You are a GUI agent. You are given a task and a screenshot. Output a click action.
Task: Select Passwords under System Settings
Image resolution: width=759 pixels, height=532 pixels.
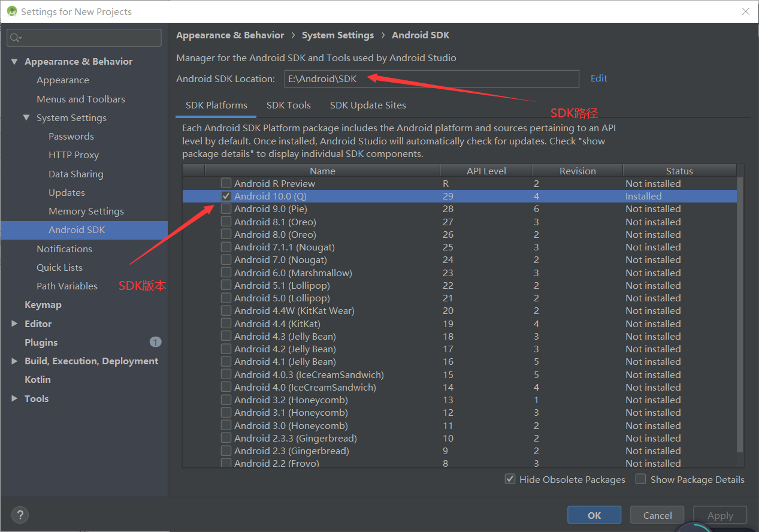click(71, 136)
